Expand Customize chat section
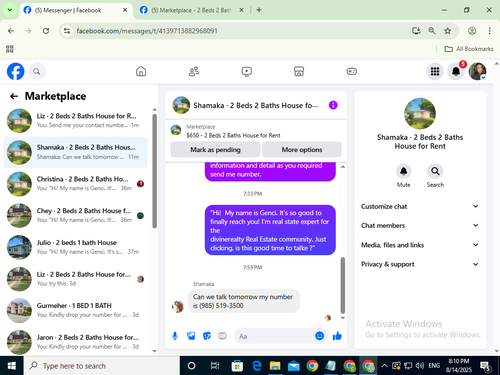500x375 pixels. (420, 206)
